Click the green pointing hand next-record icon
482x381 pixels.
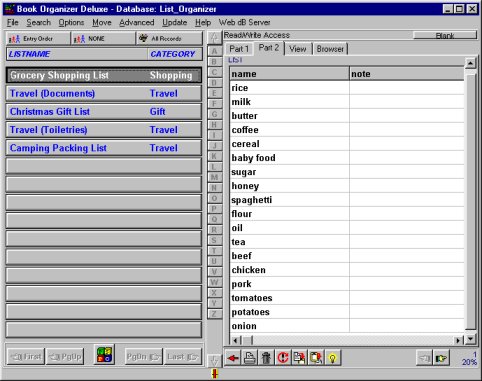click(x=441, y=358)
